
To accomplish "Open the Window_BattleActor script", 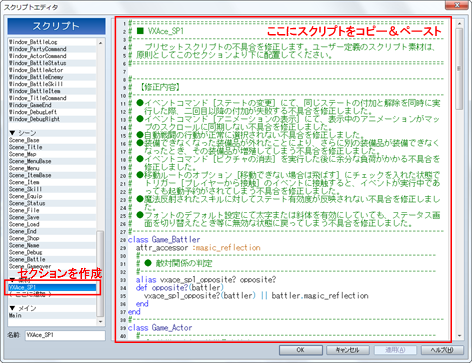I will tap(52, 70).
